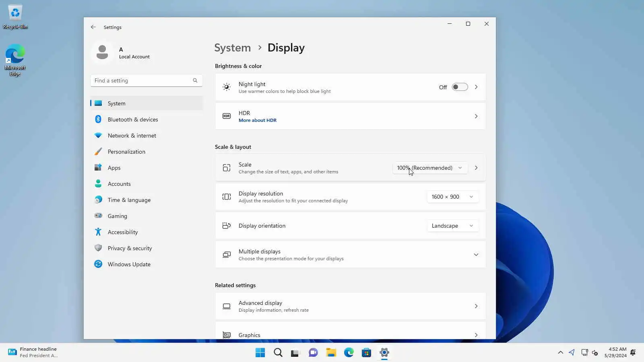Open the clock and date flyout

tap(615, 352)
